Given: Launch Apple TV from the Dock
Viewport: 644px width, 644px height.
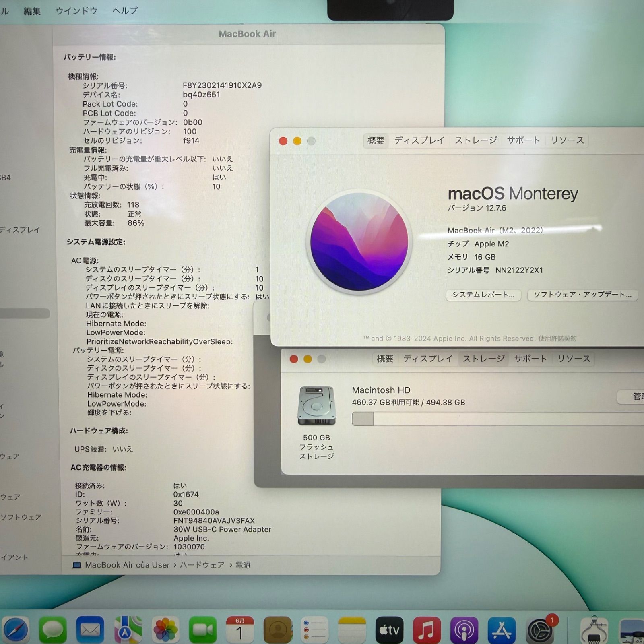Looking at the screenshot, I should 389,630.
